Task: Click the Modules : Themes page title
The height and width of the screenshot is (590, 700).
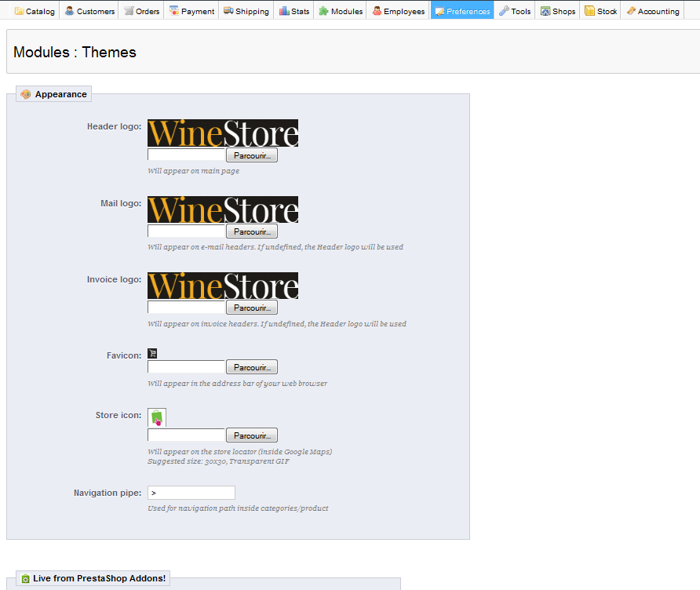Action: [75, 53]
